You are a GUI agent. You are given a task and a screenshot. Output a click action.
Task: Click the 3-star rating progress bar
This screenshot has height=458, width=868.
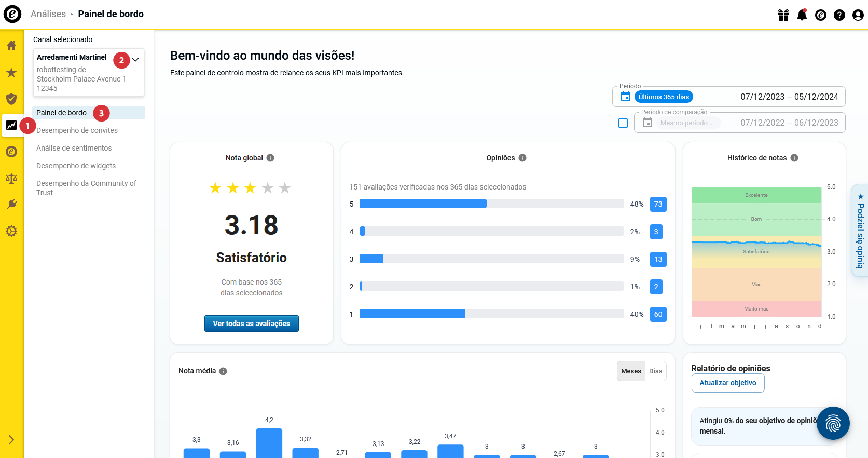tap(492, 259)
